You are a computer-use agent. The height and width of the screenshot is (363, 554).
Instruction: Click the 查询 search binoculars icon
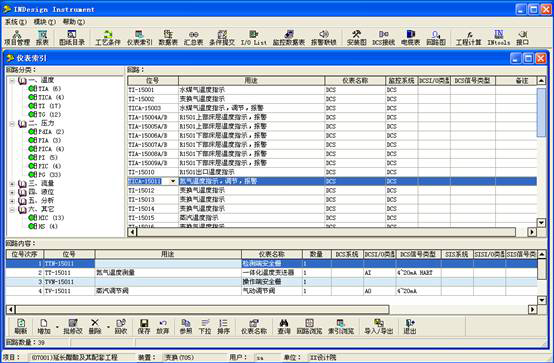click(284, 326)
